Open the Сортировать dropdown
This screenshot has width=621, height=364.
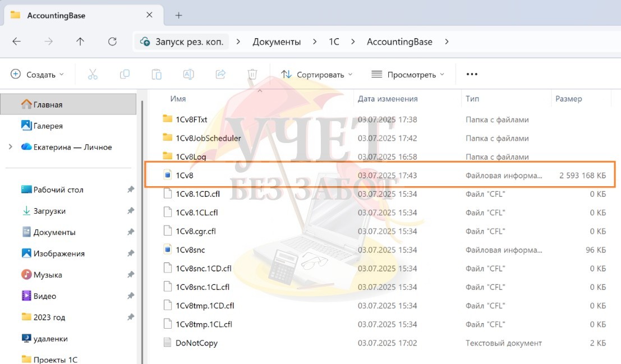point(316,74)
